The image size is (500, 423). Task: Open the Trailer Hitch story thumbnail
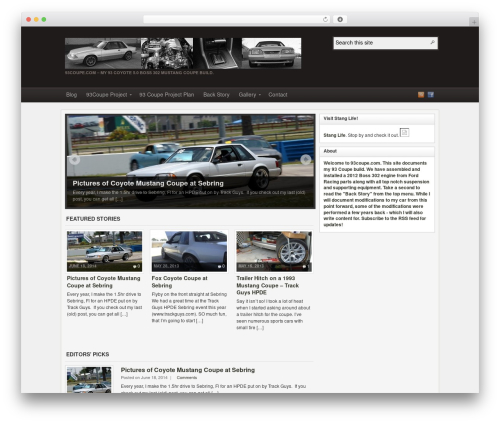click(274, 251)
